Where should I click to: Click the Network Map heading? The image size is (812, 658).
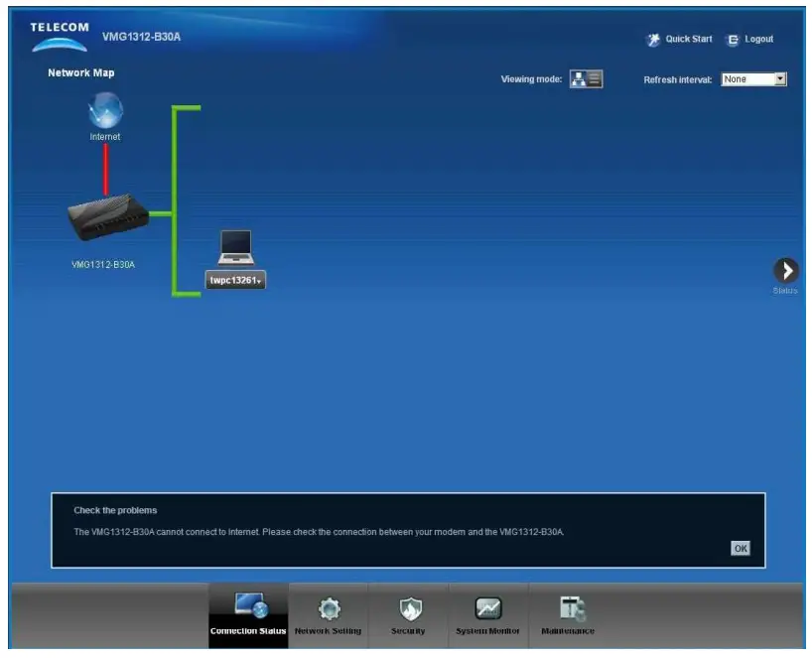[81, 73]
